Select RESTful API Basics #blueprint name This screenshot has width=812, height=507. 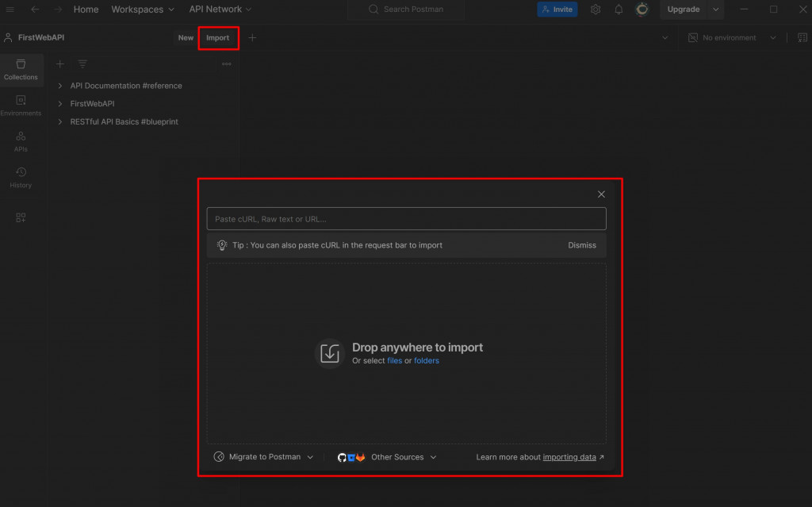(x=124, y=122)
